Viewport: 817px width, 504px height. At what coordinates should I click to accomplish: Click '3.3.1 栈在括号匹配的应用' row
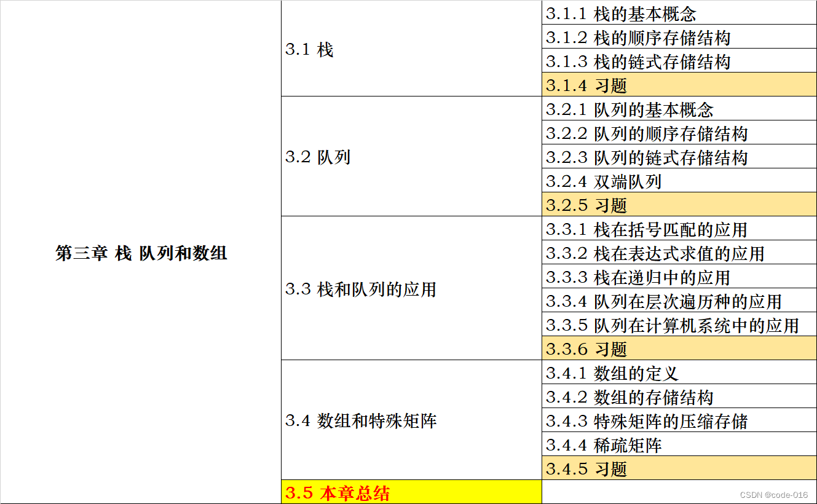pos(679,229)
